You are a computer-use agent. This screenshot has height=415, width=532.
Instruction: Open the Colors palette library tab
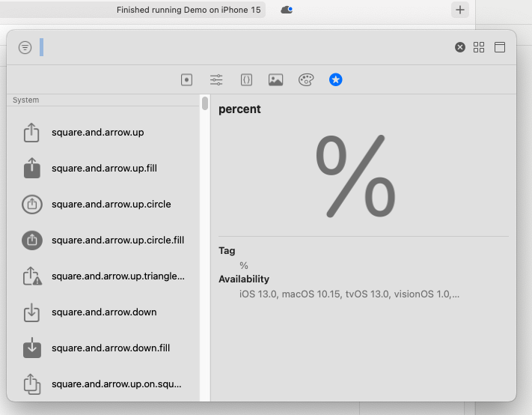click(306, 80)
